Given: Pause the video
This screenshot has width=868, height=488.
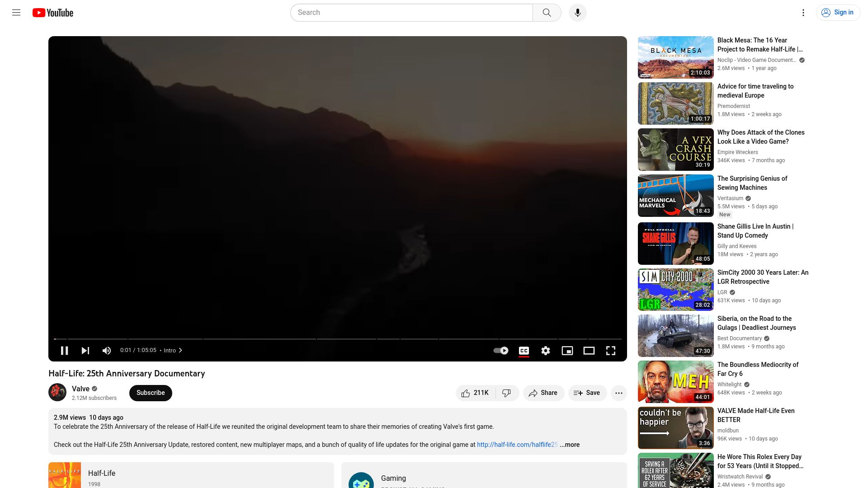Looking at the screenshot, I should (65, 351).
